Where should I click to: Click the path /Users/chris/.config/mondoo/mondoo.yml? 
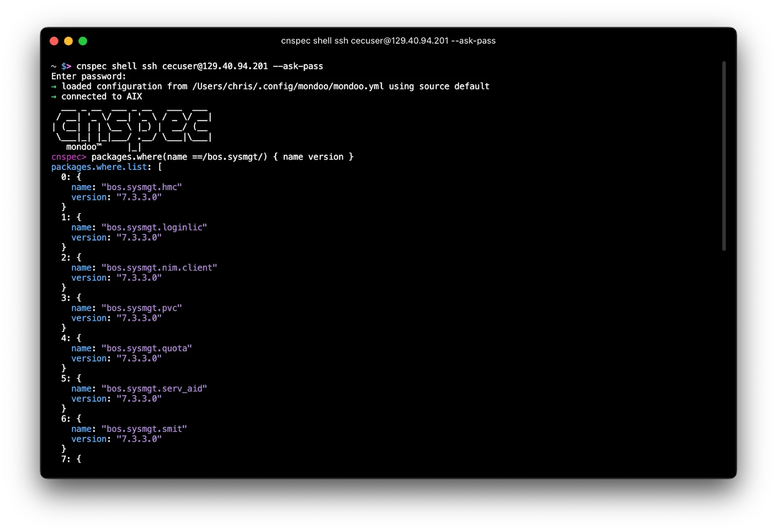(288, 86)
